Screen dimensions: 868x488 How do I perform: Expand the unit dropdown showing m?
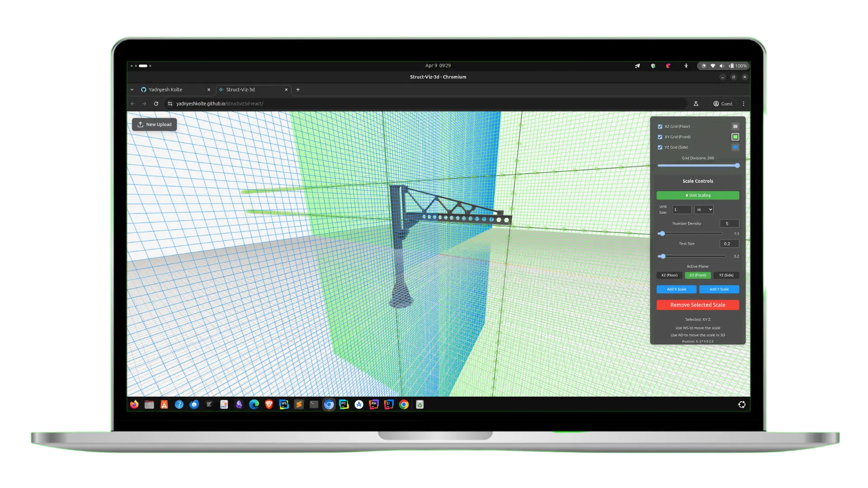click(x=704, y=210)
